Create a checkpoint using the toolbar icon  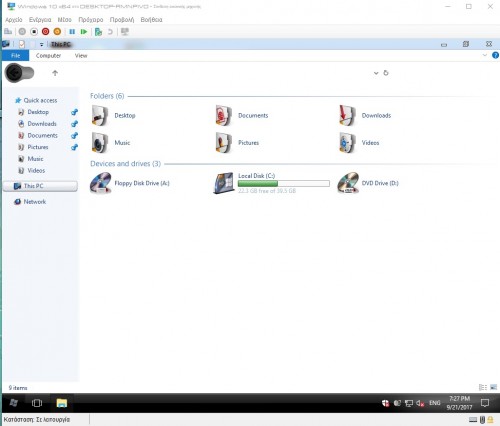pyautogui.click(x=98, y=32)
